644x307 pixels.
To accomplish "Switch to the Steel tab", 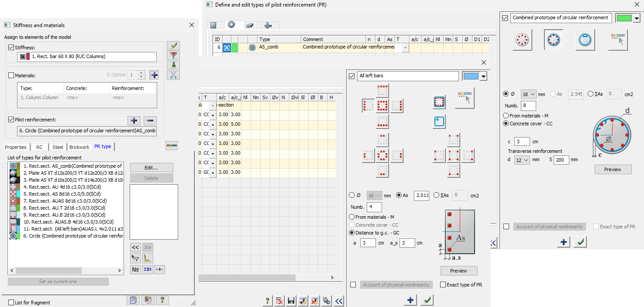I will tap(57, 147).
